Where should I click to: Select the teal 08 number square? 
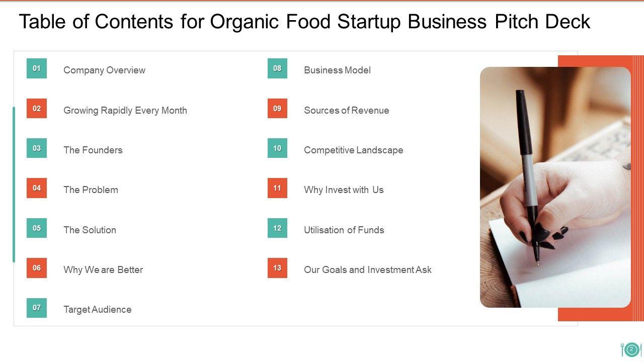[277, 68]
